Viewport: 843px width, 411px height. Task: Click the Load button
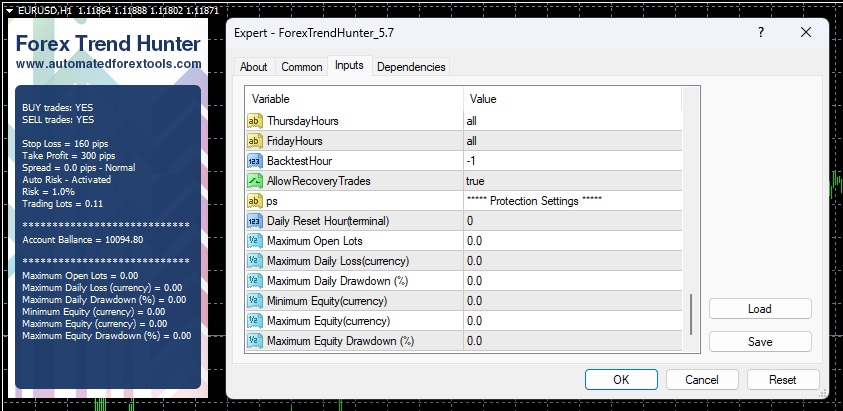(x=760, y=309)
